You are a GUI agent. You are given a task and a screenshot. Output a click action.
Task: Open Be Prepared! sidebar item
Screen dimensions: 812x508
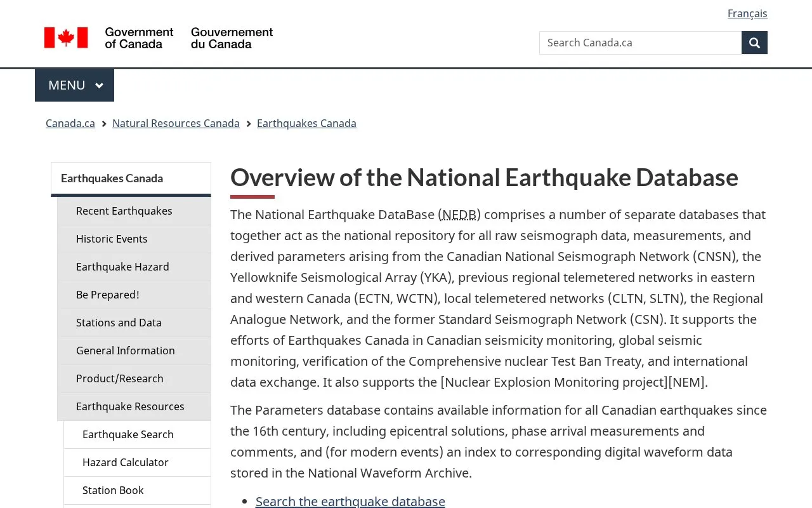click(x=134, y=295)
